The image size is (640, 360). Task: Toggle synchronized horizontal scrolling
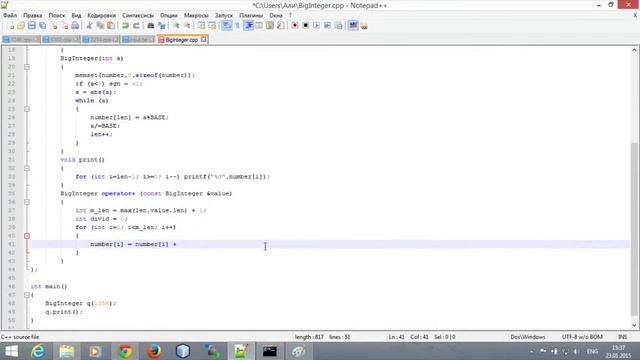click(212, 26)
